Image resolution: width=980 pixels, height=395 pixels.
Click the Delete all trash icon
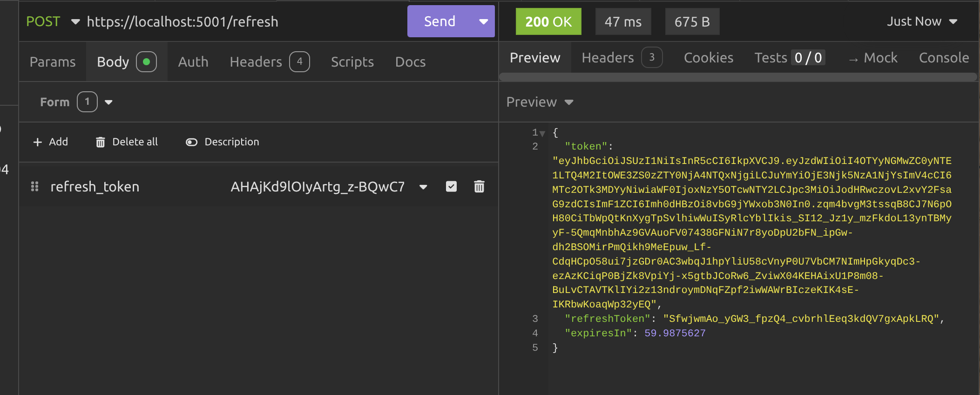pos(100,142)
